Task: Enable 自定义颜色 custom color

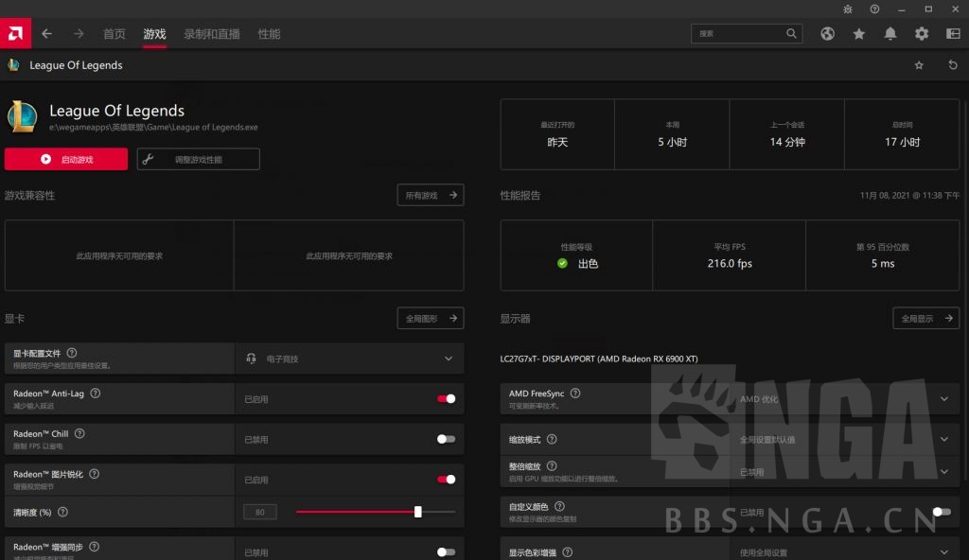Action: pyautogui.click(x=939, y=512)
